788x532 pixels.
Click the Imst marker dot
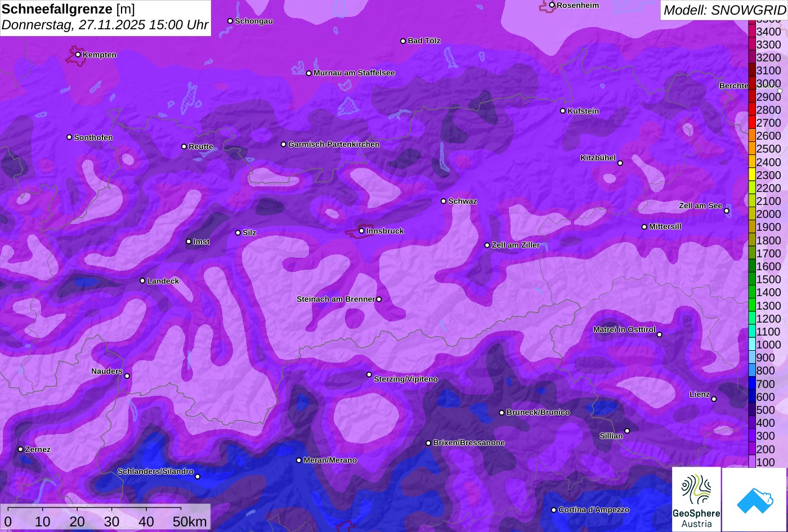[189, 242]
